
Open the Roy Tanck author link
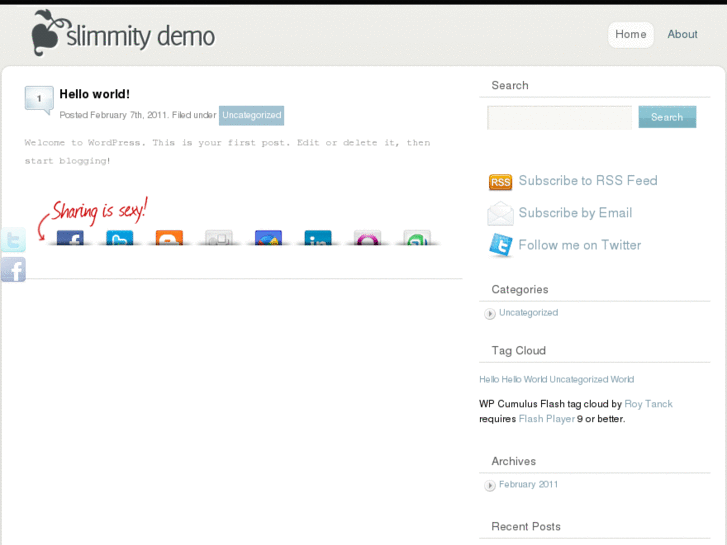point(648,404)
